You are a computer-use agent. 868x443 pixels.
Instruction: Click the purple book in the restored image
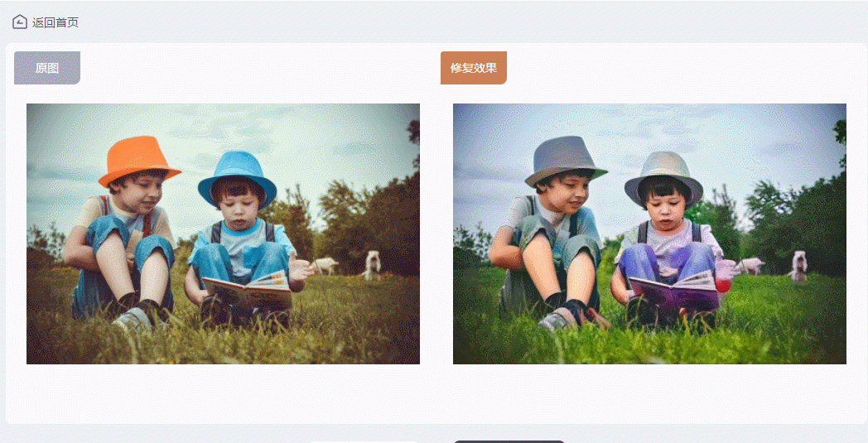pyautogui.click(x=674, y=290)
